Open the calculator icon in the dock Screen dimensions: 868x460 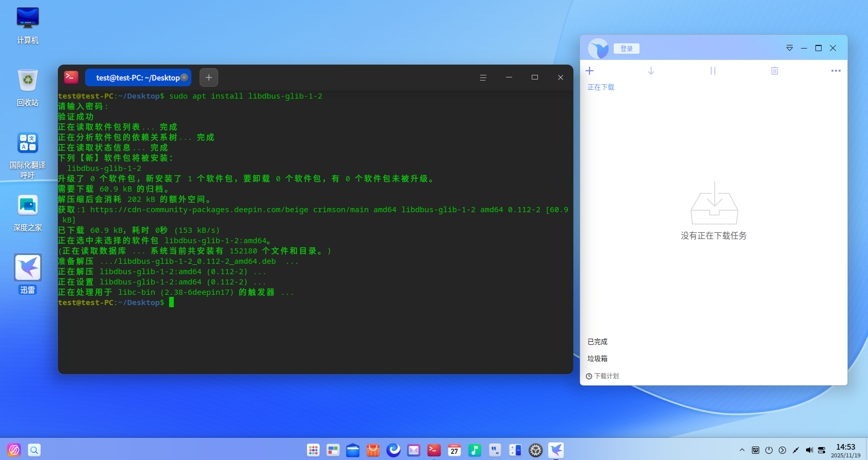[x=515, y=450]
